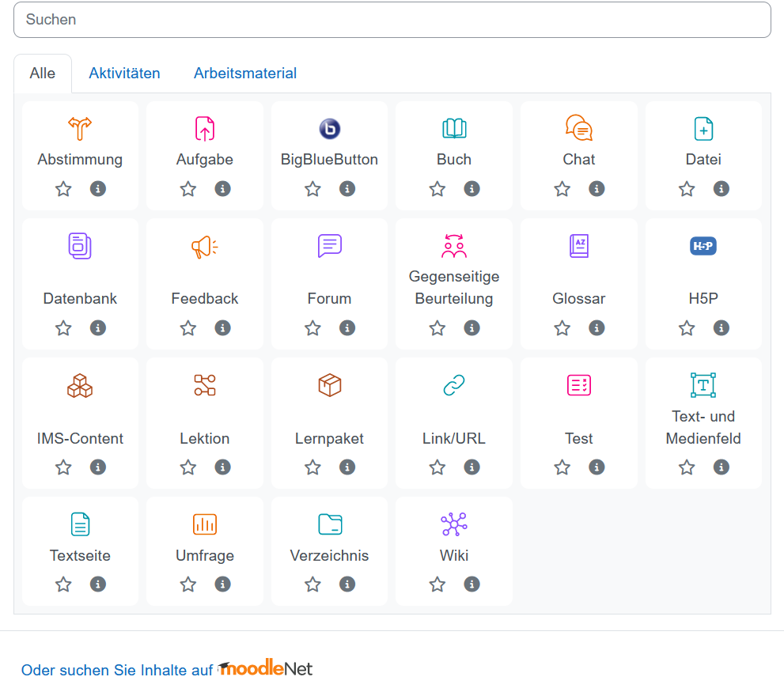Favourite the Datei resource
The width and height of the screenshot is (784, 692).
(x=687, y=189)
